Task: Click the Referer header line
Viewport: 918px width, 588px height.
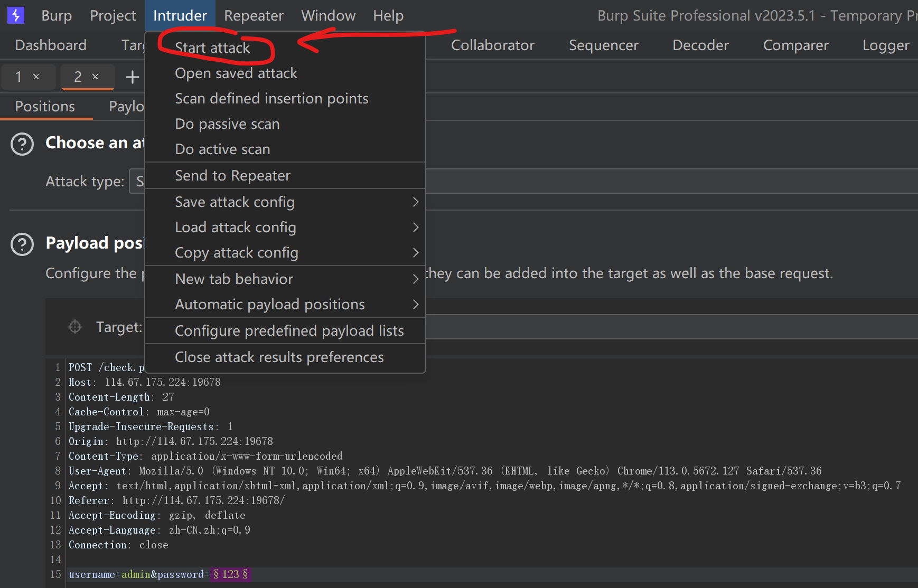Action: [176, 500]
